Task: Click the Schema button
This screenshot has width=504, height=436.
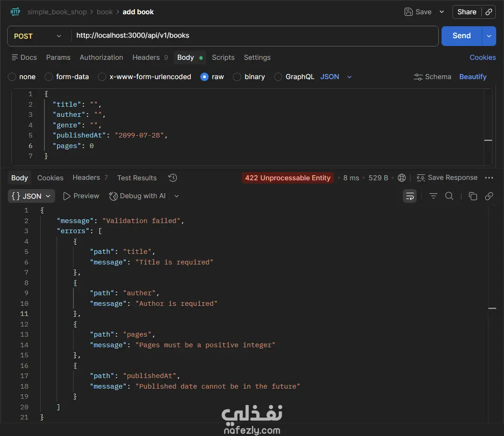Action: pos(432,77)
